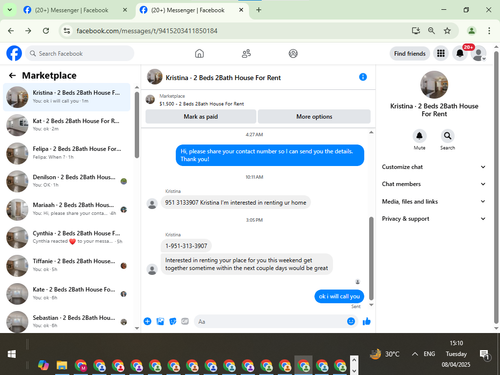This screenshot has height=375, width=500.
Task: Open the Facebook logo home link
Action: click(14, 53)
